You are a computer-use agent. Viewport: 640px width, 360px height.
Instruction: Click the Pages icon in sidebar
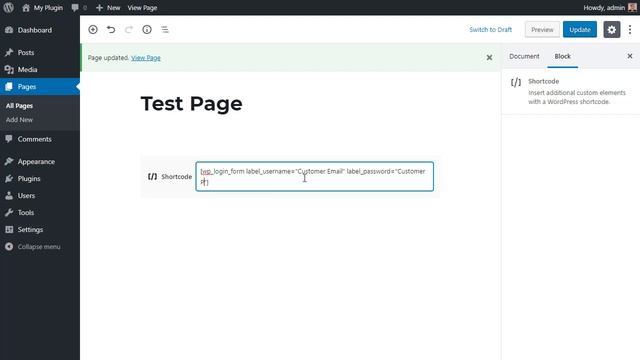point(9,87)
